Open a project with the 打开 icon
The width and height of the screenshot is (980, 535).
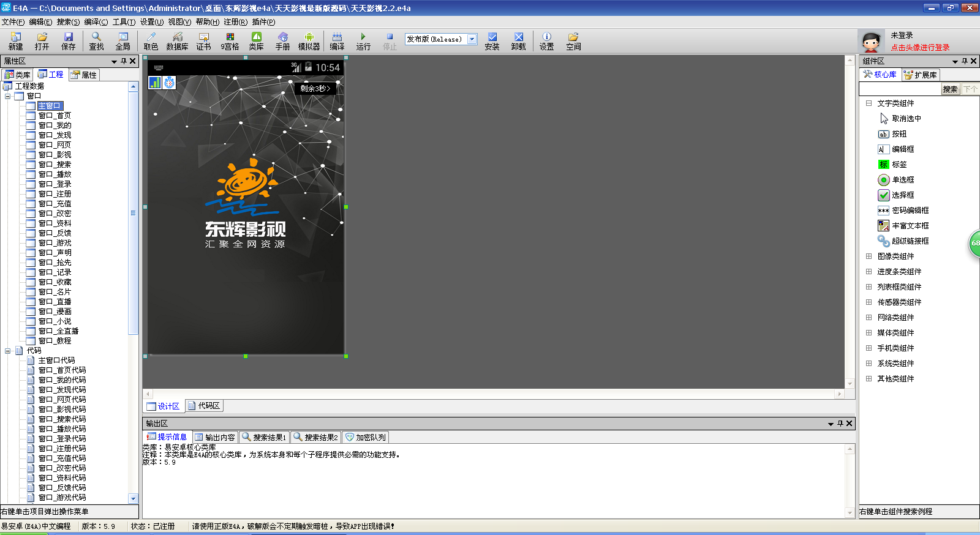click(x=42, y=41)
